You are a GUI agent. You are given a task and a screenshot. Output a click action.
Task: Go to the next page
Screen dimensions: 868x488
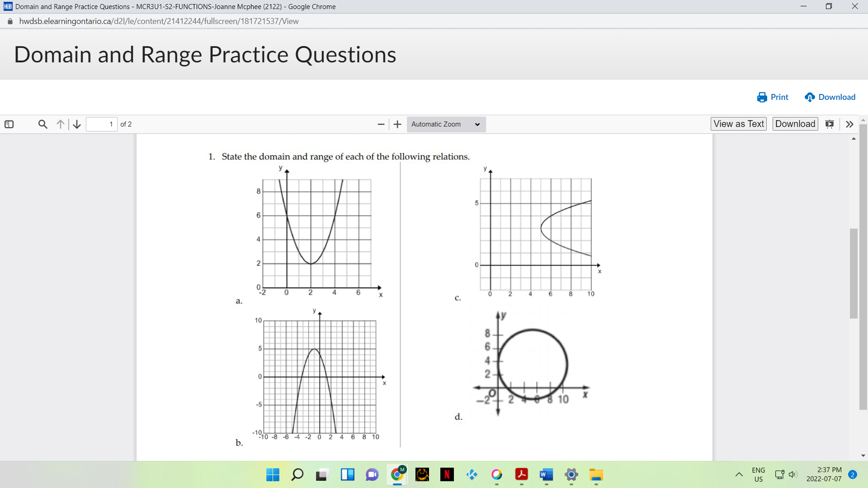[76, 124]
